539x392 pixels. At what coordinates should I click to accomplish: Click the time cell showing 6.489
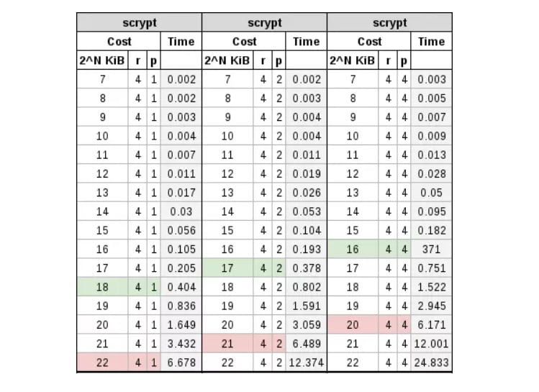tap(306, 344)
